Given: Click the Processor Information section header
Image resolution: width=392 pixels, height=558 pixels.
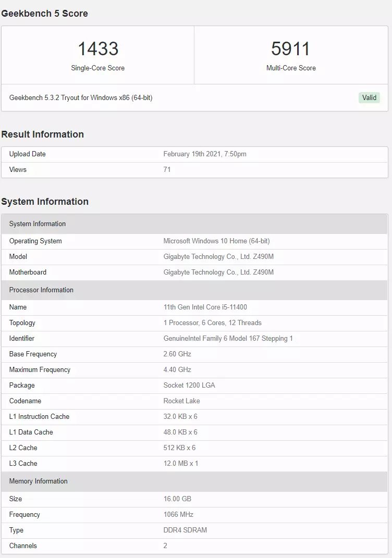Looking at the screenshot, I should [x=194, y=290].
